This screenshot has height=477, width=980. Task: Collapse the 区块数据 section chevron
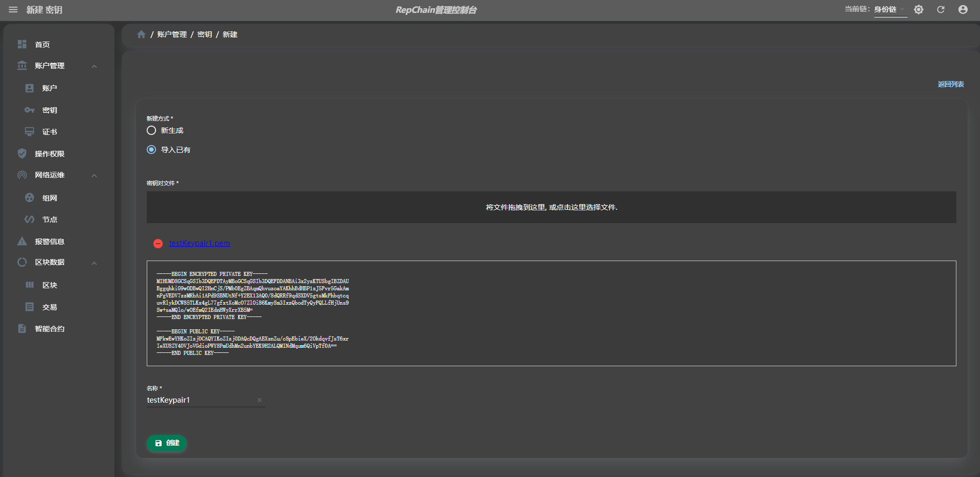point(94,263)
